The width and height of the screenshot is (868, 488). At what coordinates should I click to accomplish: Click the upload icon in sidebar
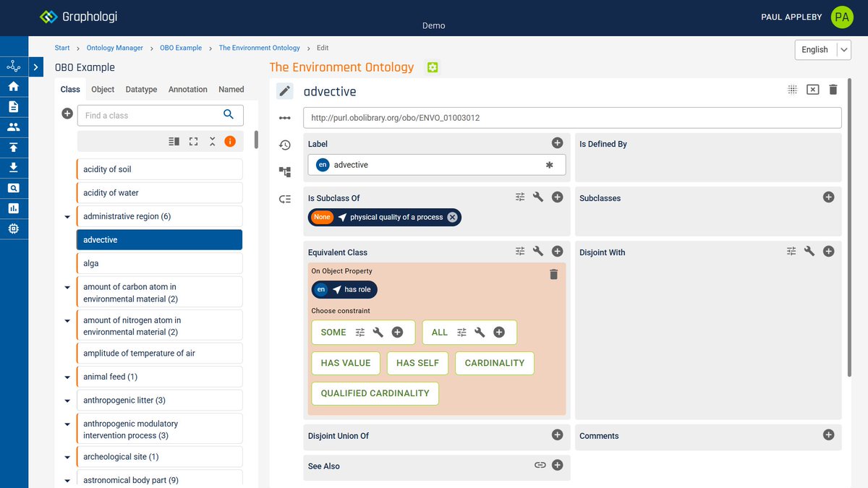point(13,147)
